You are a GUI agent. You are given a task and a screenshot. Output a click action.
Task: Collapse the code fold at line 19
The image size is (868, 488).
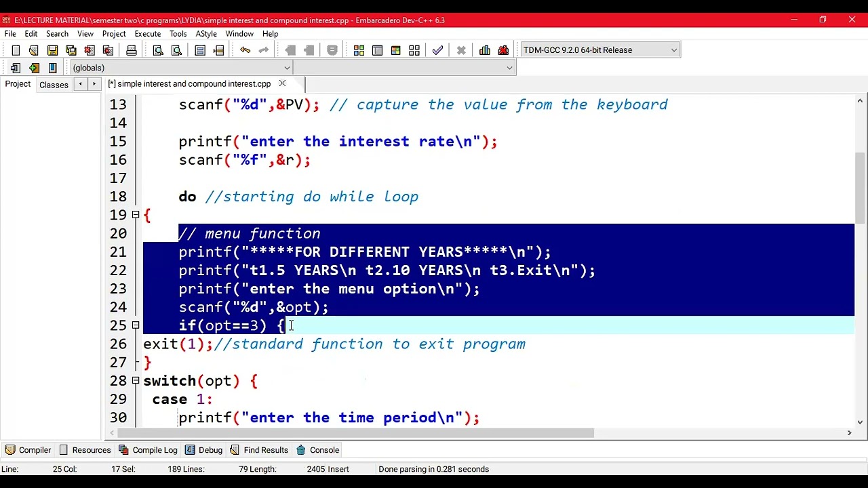136,215
